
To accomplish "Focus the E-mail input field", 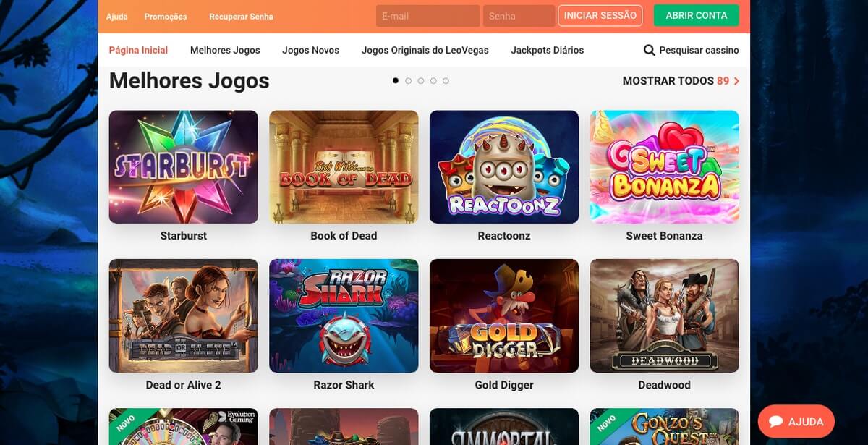I will tap(428, 16).
